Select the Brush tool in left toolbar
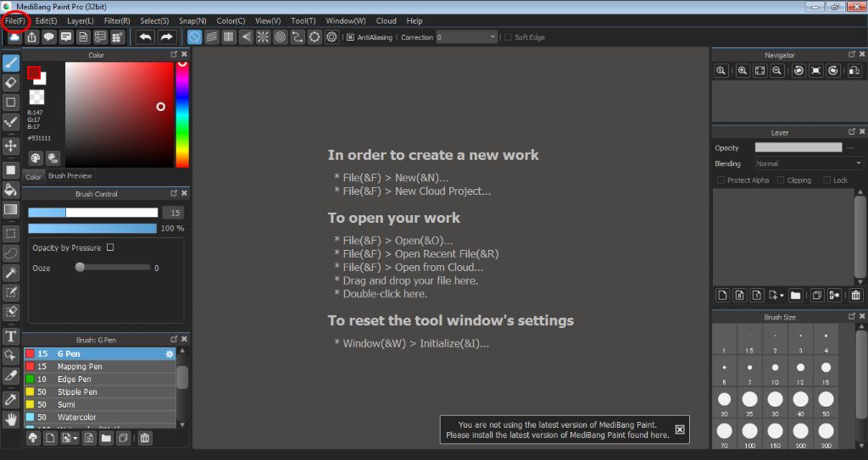The width and height of the screenshot is (868, 460). [x=10, y=63]
